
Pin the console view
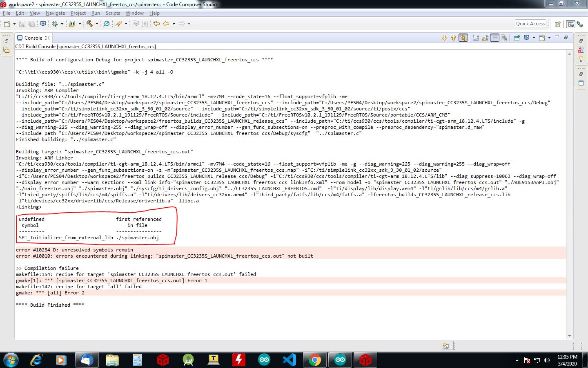pyautogui.click(x=517, y=38)
